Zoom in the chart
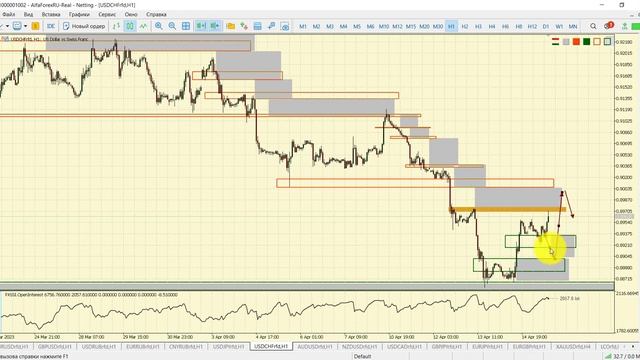This screenshot has height=360, width=640. [159, 26]
